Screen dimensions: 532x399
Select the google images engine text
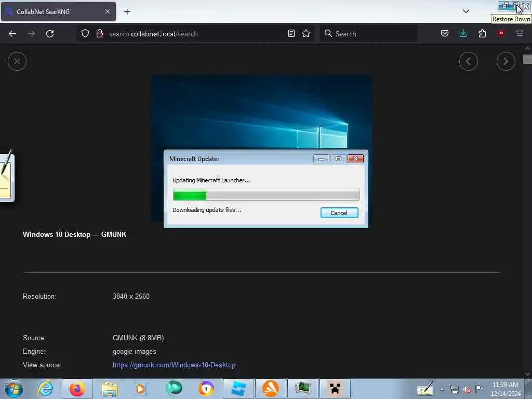pos(135,352)
